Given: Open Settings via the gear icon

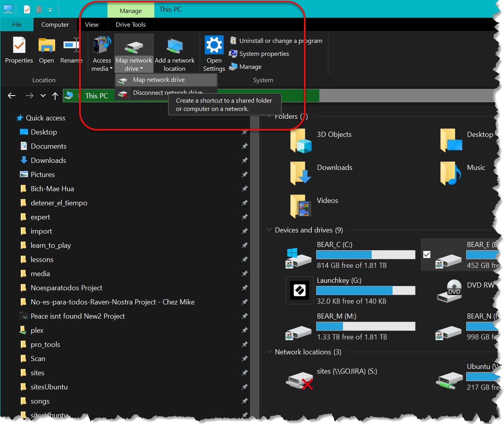Looking at the screenshot, I should [214, 45].
